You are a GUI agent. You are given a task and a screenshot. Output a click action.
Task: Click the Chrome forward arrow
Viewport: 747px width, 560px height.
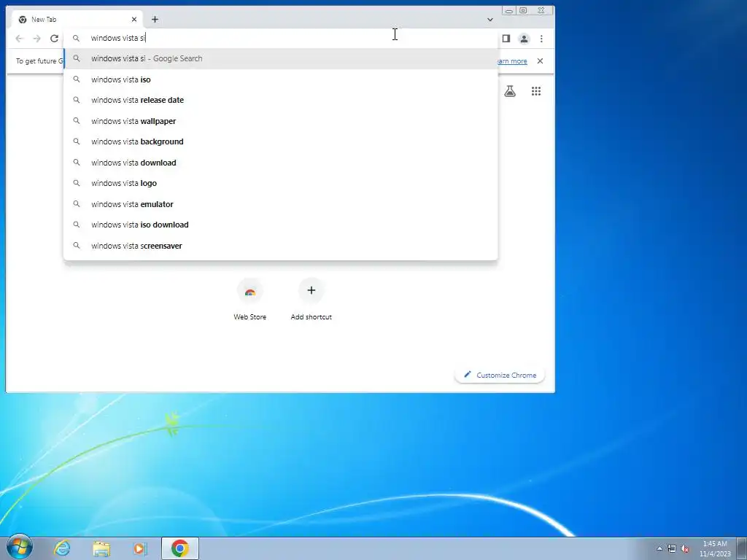click(36, 39)
